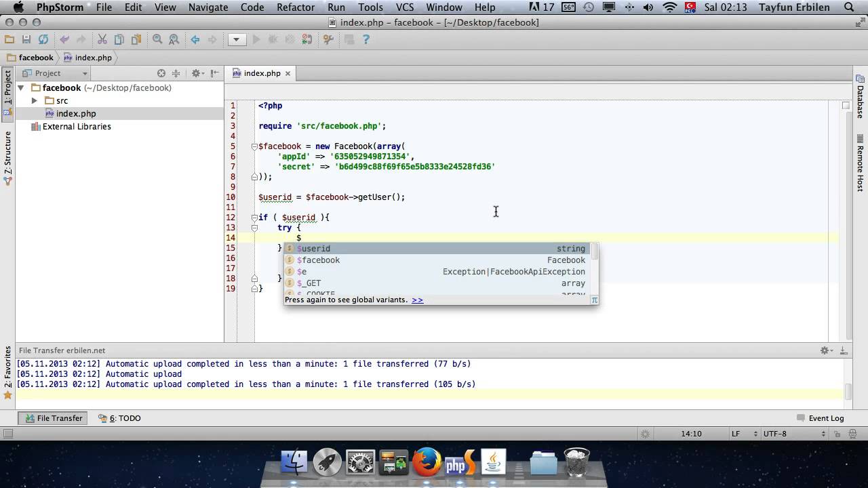Open the Event Log button
868x488 pixels.
click(821, 418)
